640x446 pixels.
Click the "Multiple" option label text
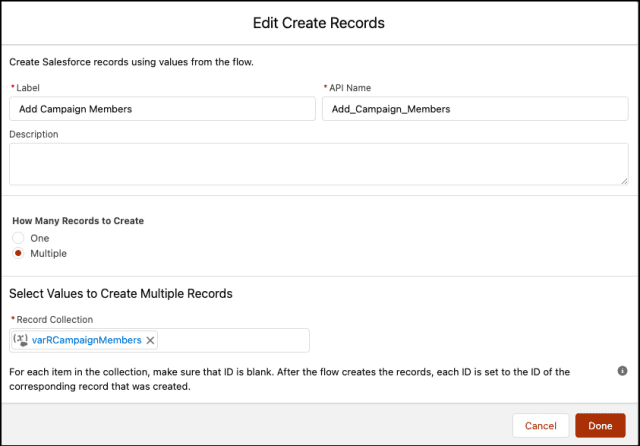click(x=49, y=253)
